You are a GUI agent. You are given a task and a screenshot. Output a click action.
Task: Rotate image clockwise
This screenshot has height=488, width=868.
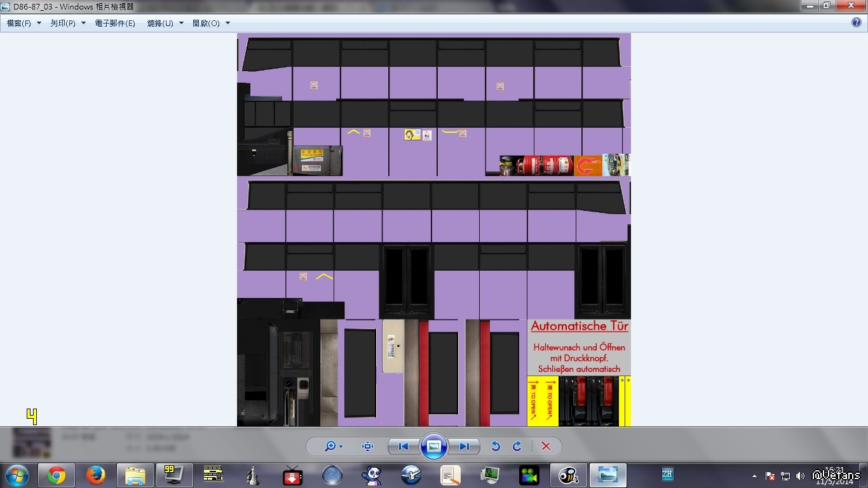click(517, 446)
